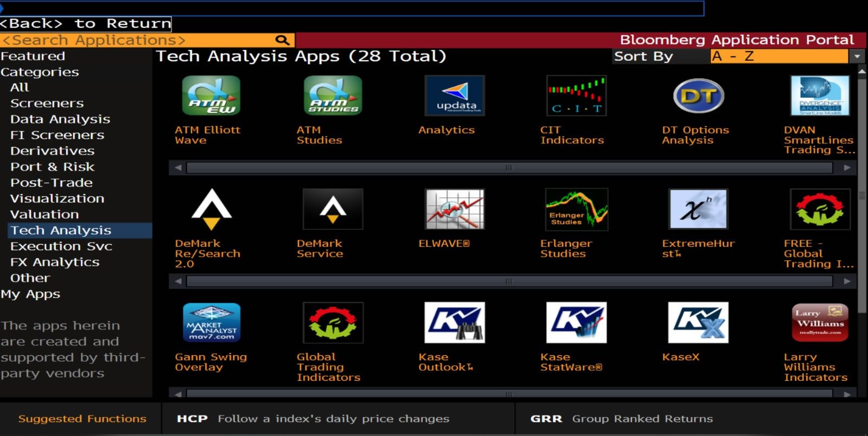Image resolution: width=868 pixels, height=436 pixels.
Task: Open the Kase StatWare app icon
Action: click(576, 323)
